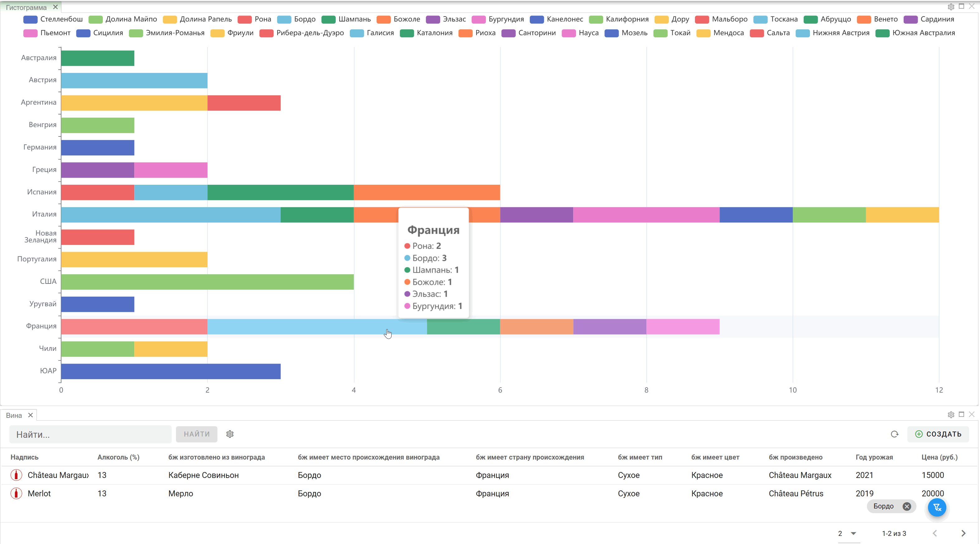Remove the Бордо filter chip
Image resolution: width=980 pixels, height=544 pixels.
(x=907, y=506)
